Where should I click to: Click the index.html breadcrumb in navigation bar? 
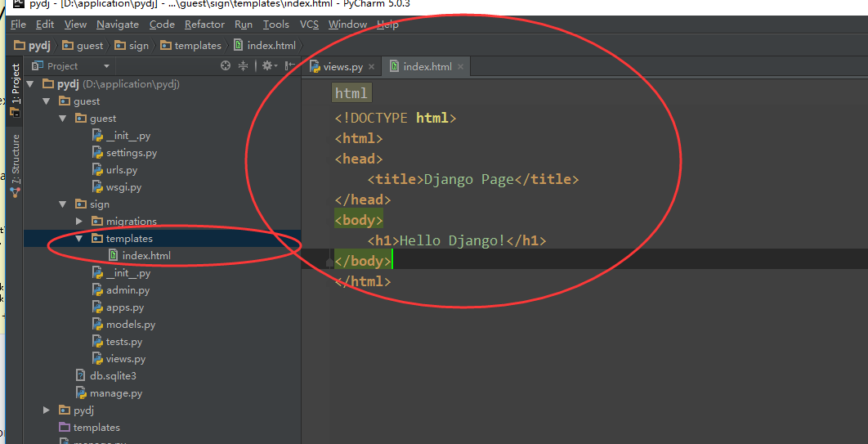click(265, 46)
